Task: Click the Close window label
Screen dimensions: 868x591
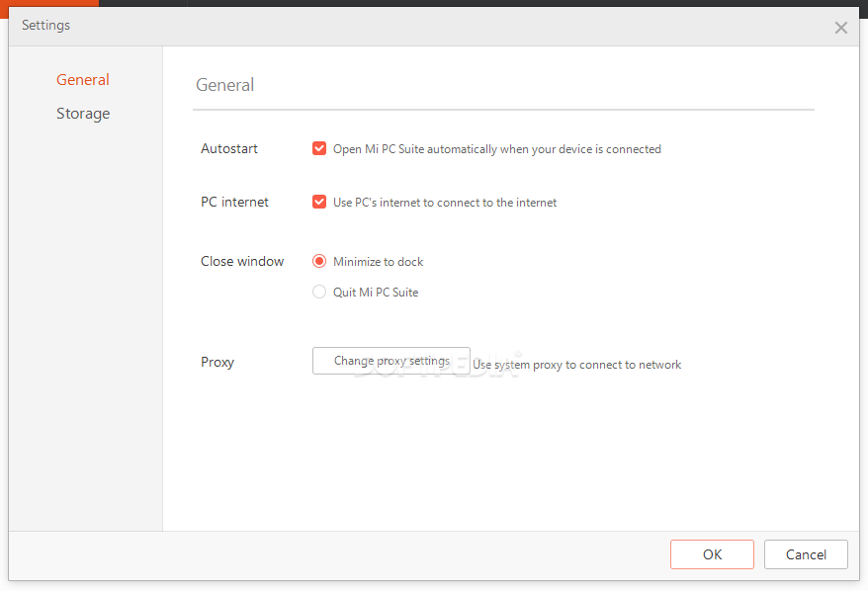Action: (x=242, y=261)
